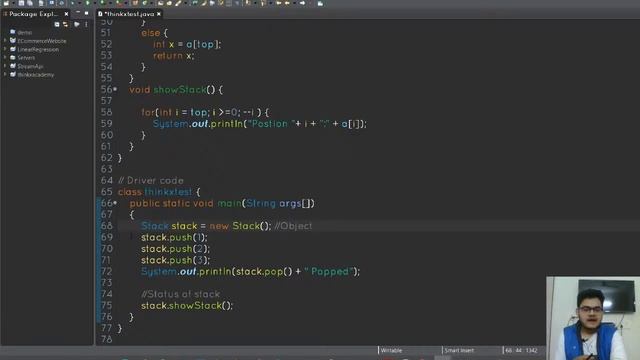Click the New file toolbar icon
This screenshot has width=640, height=360.
(x=6, y=3)
